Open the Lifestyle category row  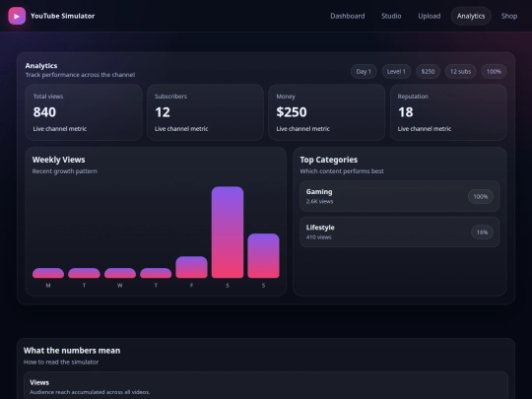[x=399, y=233]
